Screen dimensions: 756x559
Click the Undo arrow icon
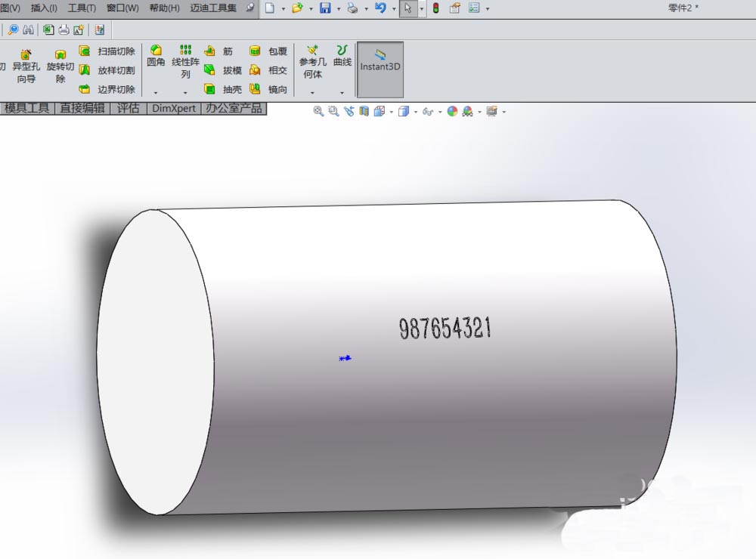coord(380,8)
